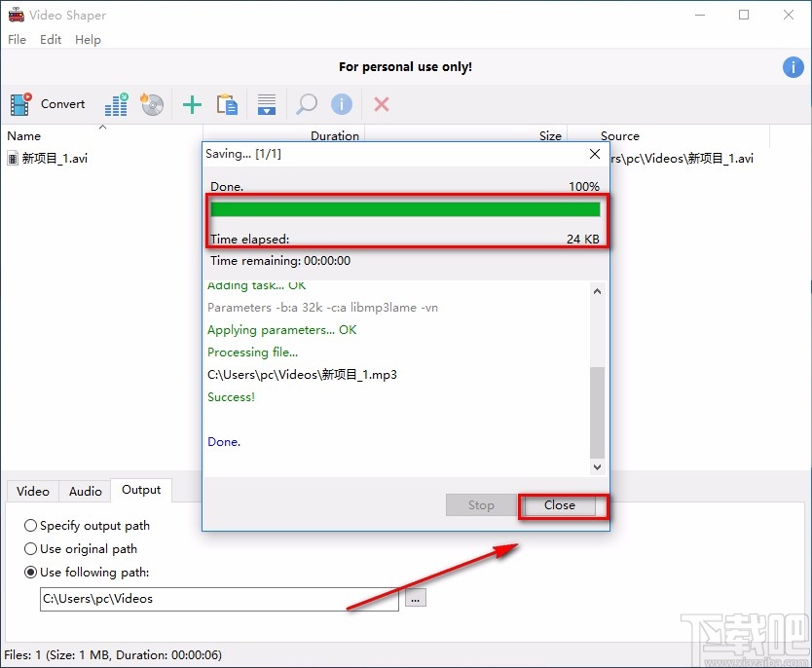Click the log scrollbar up arrow
Image resolution: width=812 pixels, height=668 pixels.
pyautogui.click(x=597, y=291)
